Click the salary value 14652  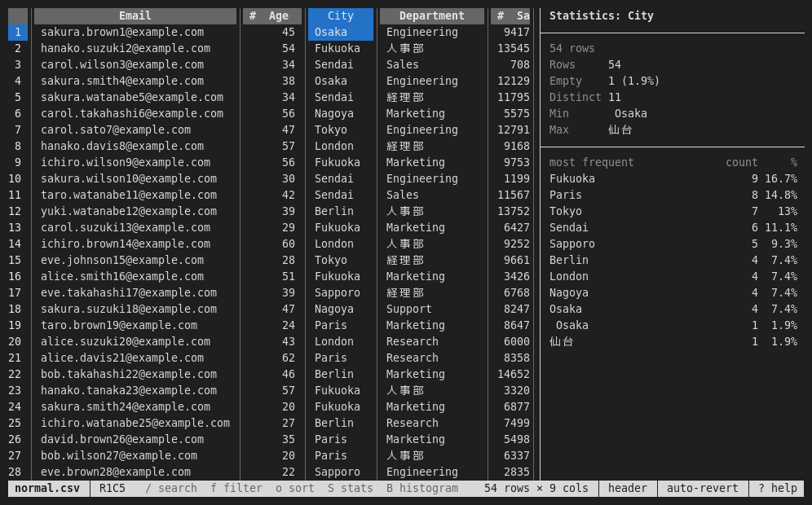point(514,374)
